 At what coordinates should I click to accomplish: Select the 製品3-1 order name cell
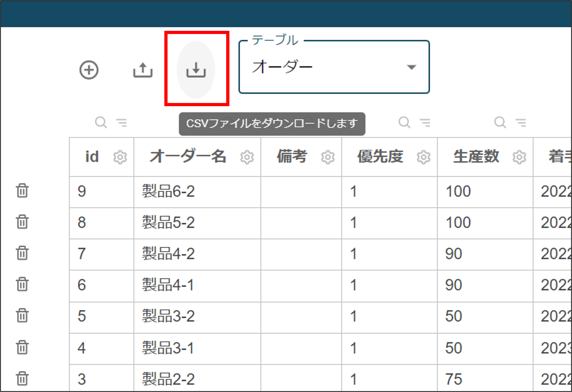point(197,349)
